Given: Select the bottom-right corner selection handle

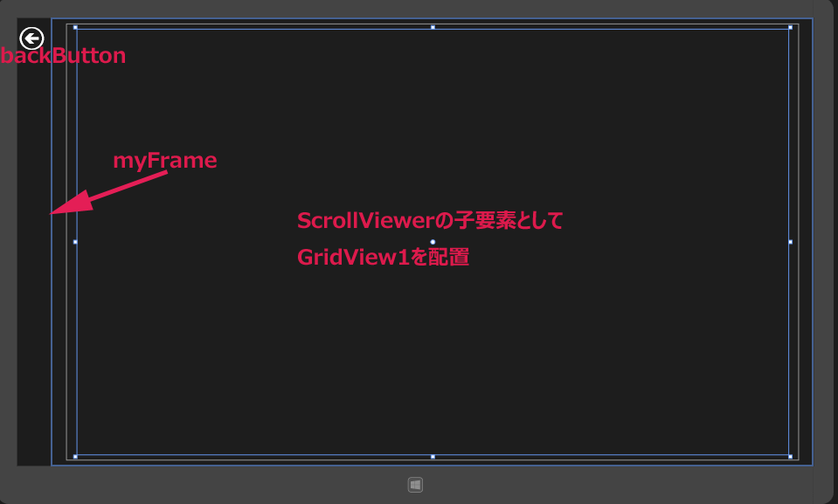Looking at the screenshot, I should [791, 457].
